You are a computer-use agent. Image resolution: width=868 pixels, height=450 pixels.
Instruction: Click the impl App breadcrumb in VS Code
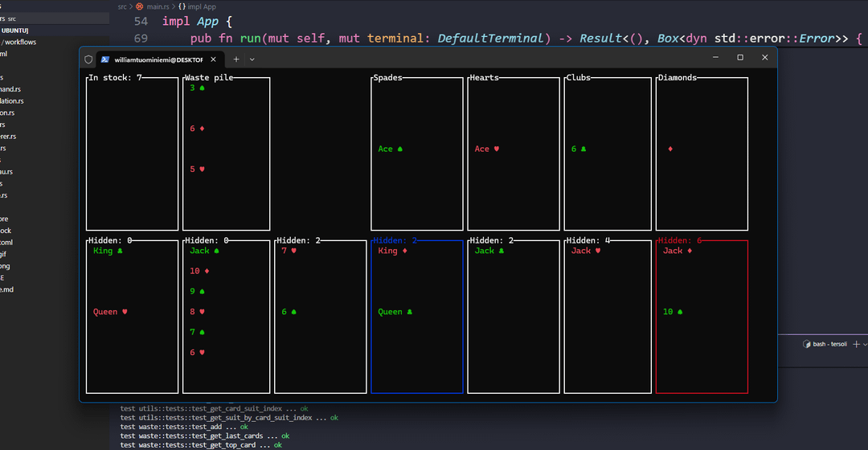tap(202, 6)
